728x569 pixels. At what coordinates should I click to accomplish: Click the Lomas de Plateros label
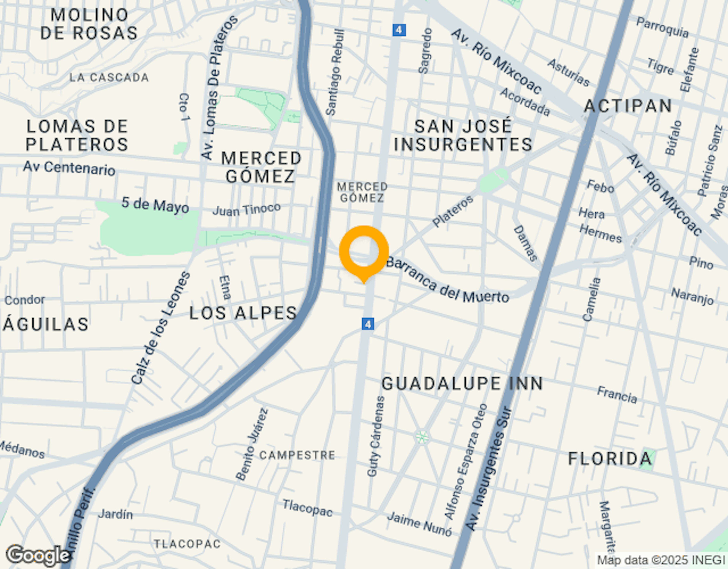coord(77,135)
